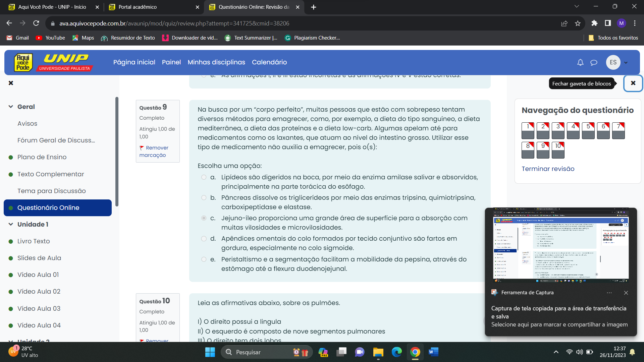Open the Chrome extensions puzzle icon

594,23
